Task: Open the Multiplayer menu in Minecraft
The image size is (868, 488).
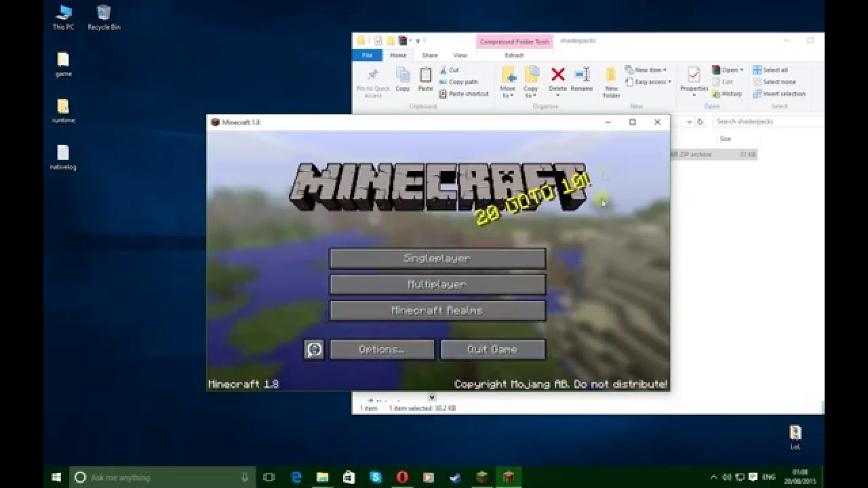Action: pos(437,285)
